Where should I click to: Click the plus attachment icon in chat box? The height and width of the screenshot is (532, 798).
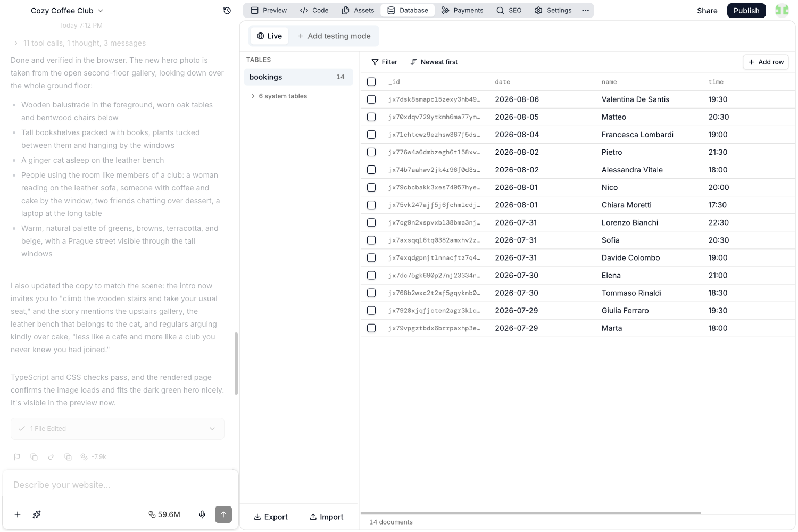[x=18, y=514]
